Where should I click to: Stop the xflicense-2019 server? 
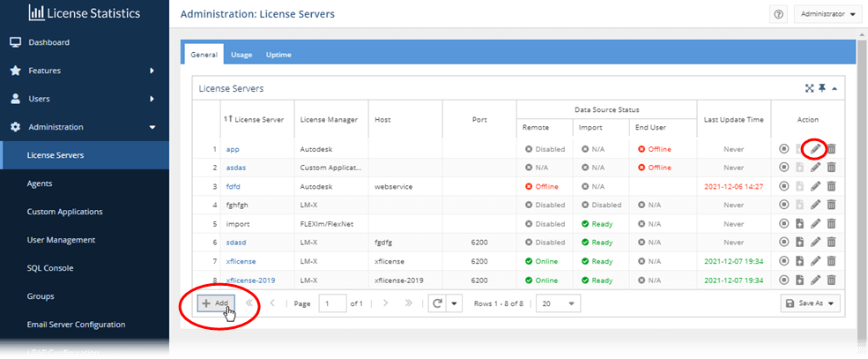pos(784,280)
